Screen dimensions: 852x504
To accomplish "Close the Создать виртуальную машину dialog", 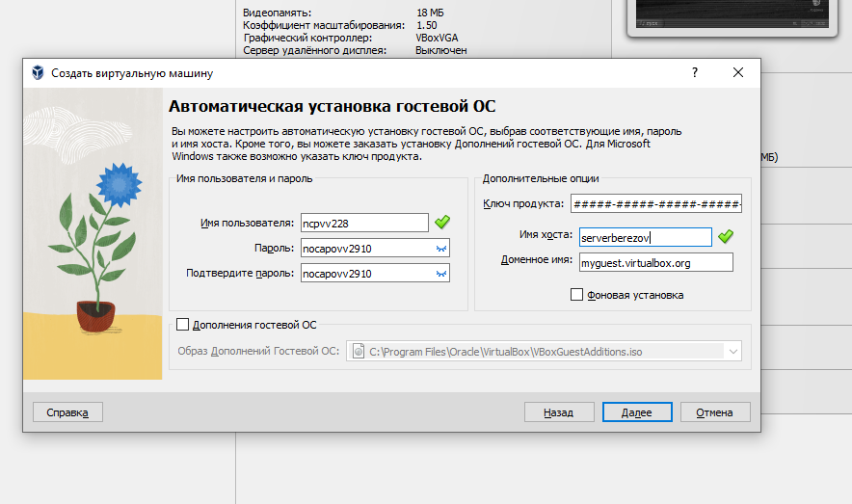I will coord(737,73).
